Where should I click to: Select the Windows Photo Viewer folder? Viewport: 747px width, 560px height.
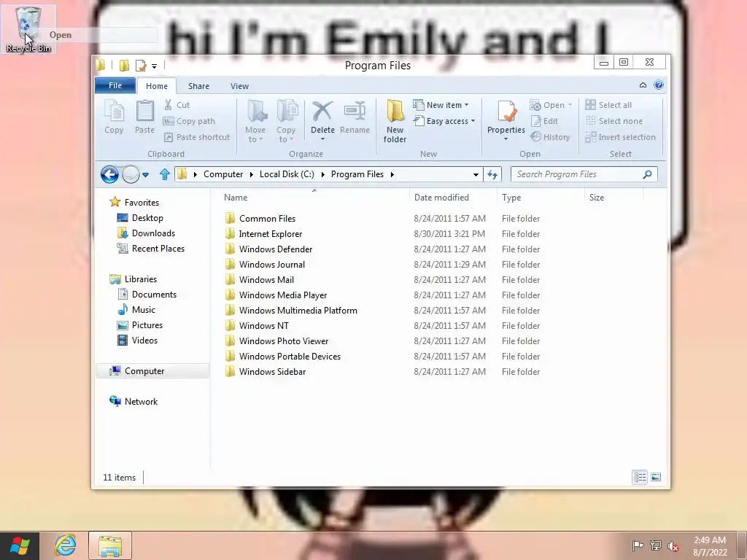click(x=284, y=341)
